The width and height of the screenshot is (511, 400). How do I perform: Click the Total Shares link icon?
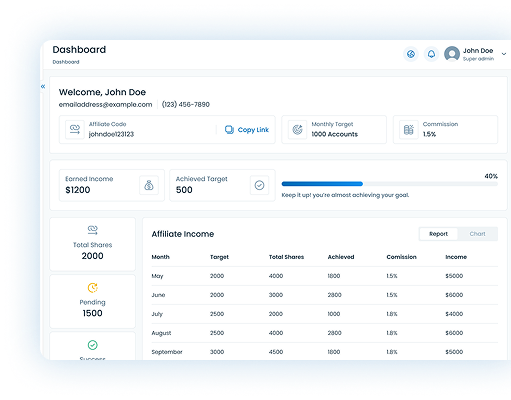(93, 230)
